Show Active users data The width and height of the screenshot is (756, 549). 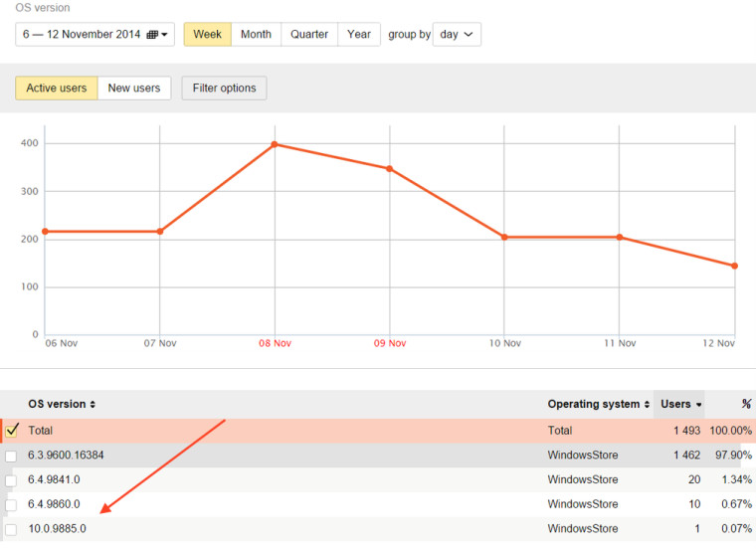pos(57,89)
